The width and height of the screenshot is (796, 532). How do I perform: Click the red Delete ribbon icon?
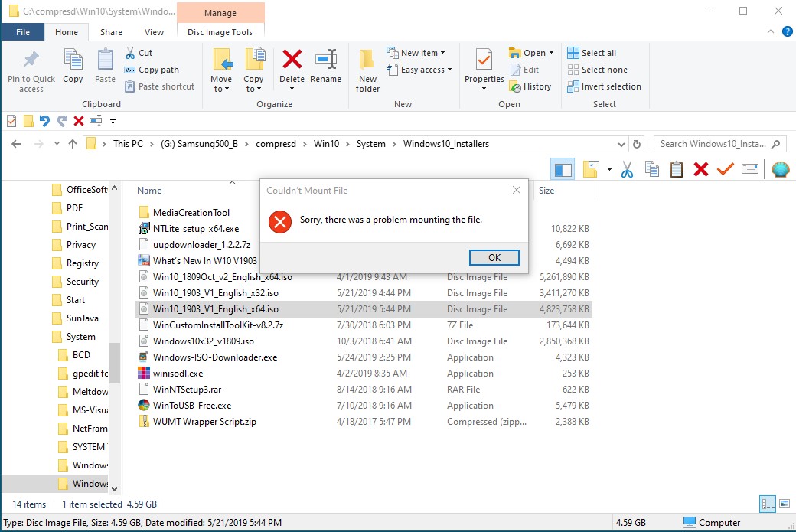click(292, 60)
